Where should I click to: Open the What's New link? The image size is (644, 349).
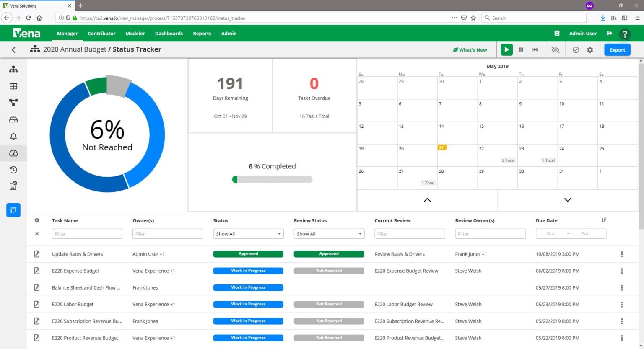pyautogui.click(x=470, y=49)
